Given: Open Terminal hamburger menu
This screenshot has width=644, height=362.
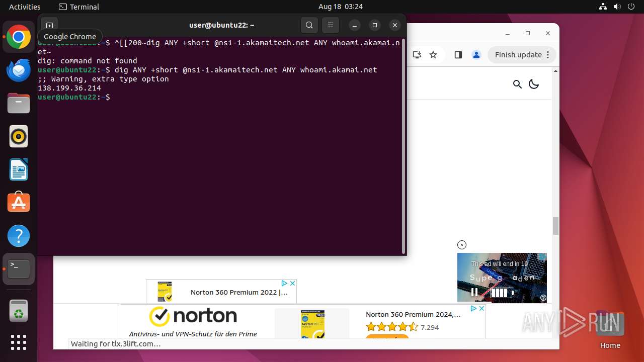Looking at the screenshot, I should click(330, 25).
